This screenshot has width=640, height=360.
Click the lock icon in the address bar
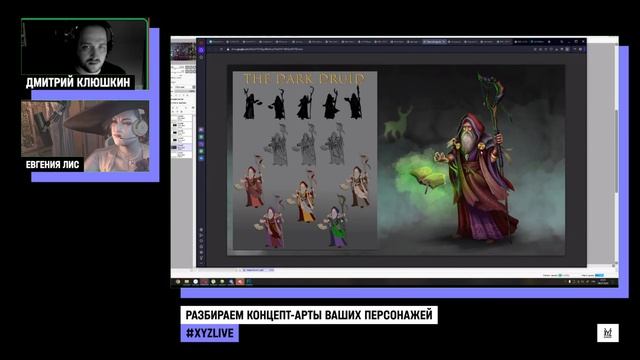click(228, 49)
